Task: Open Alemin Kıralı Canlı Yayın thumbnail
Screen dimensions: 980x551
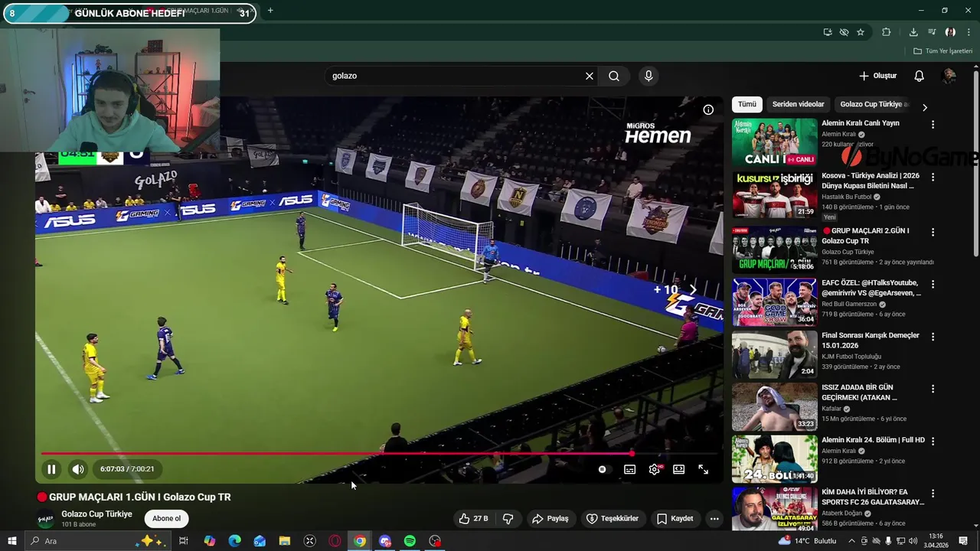Action: [x=774, y=142]
